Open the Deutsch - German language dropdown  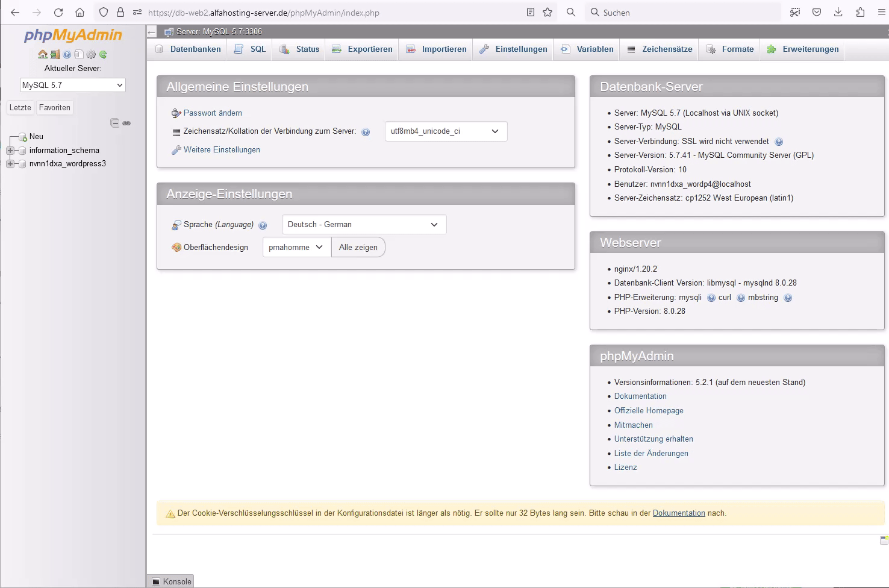click(x=364, y=225)
